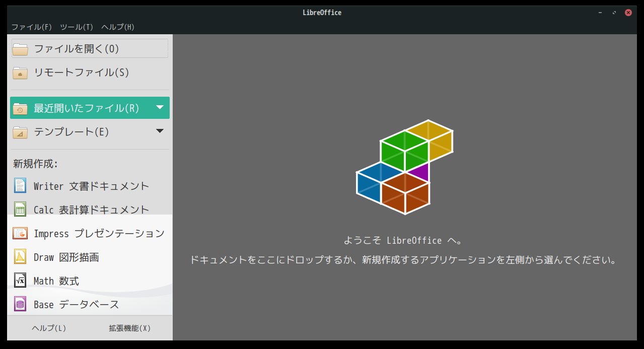
Task: Select the テンプレート(E) button
Action: pos(90,132)
